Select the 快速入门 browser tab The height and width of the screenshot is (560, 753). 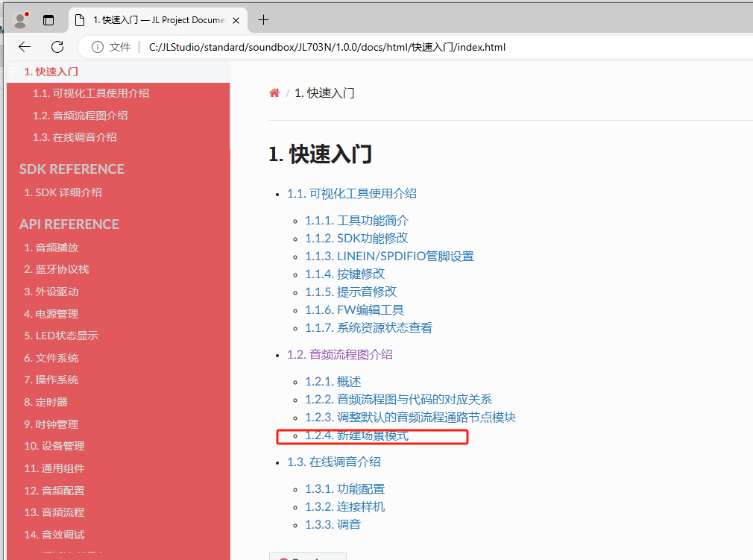159,20
